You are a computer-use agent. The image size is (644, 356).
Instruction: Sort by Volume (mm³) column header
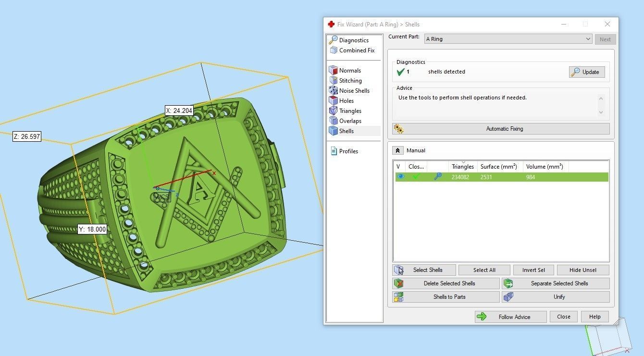click(545, 167)
